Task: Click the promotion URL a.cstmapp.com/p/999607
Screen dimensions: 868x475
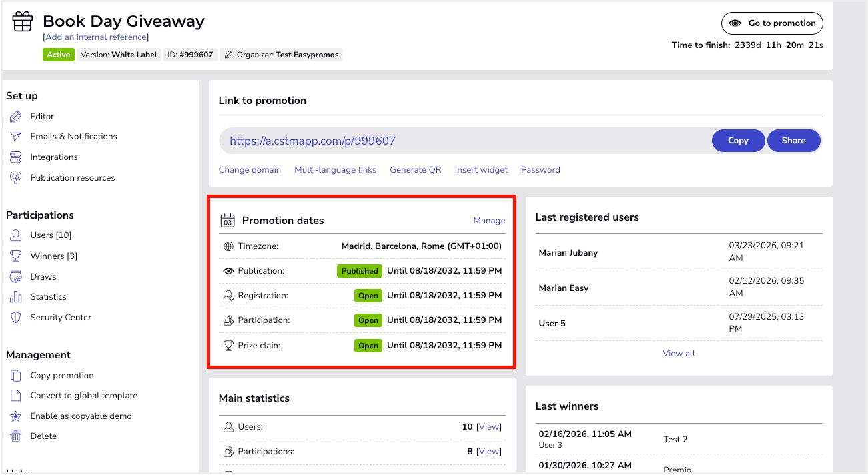Action: (312, 141)
